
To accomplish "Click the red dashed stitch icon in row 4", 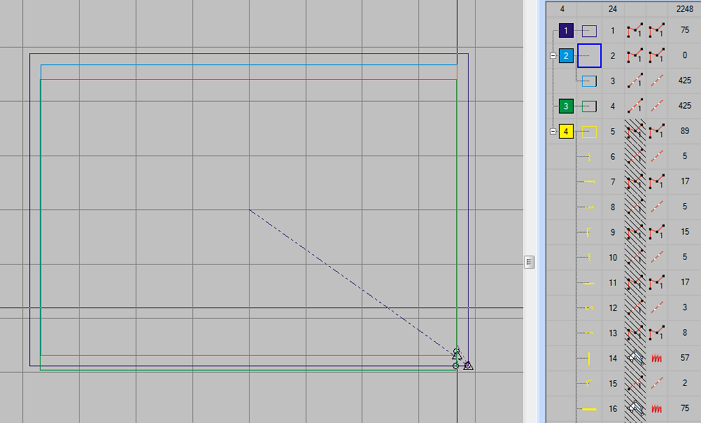I will click(x=657, y=106).
